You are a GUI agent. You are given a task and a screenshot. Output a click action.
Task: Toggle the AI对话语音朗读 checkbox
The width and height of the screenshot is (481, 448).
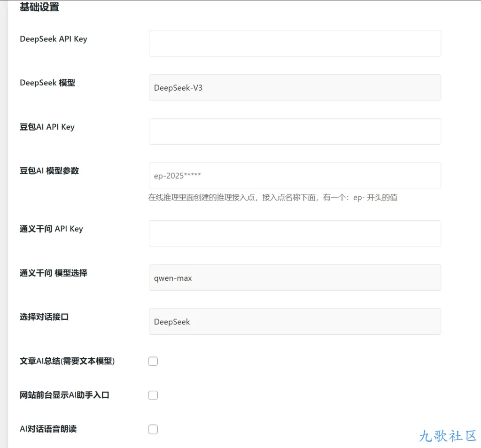[x=153, y=429]
